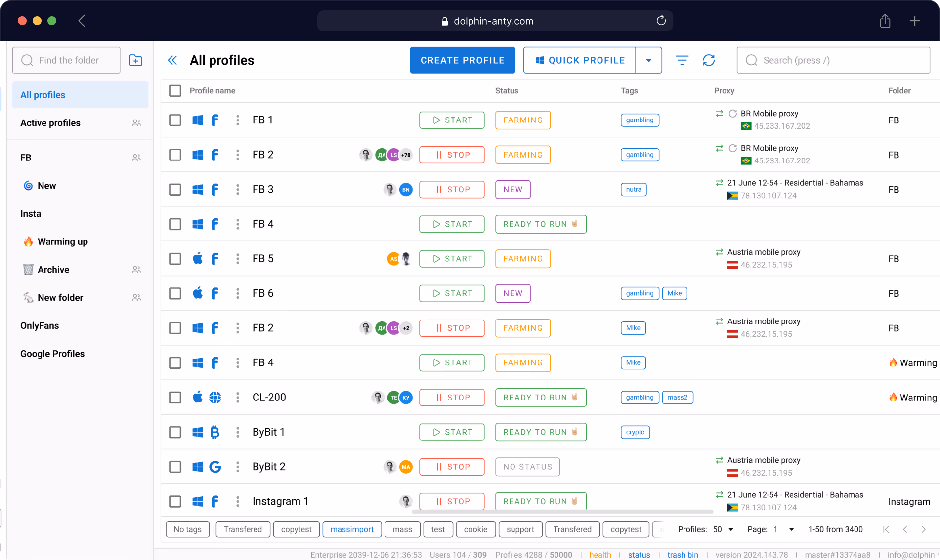The width and height of the screenshot is (940, 560).
Task: Click the refresh profiles icon
Action: (x=709, y=60)
